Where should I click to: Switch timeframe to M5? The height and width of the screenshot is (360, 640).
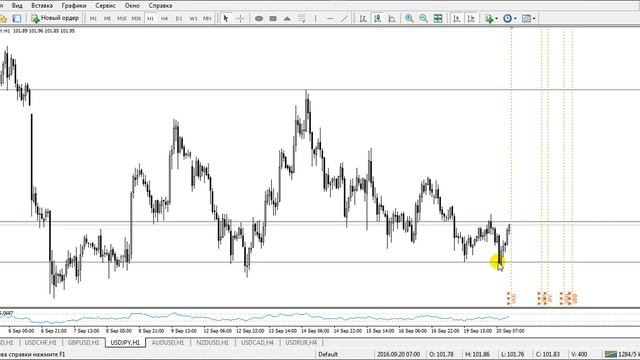[x=107, y=18]
